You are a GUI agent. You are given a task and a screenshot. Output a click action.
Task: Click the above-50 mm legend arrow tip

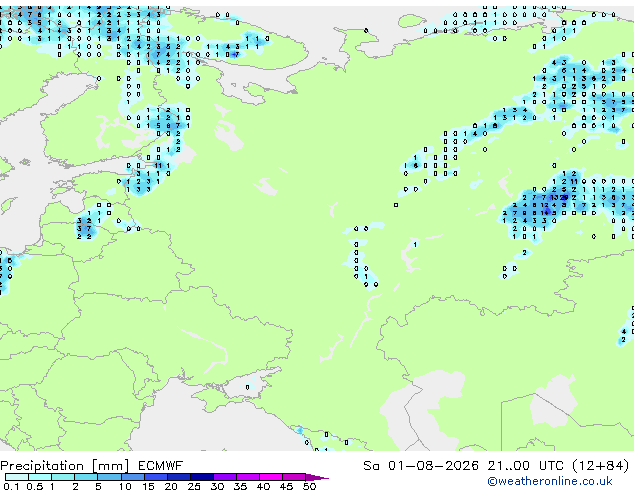tap(317, 477)
